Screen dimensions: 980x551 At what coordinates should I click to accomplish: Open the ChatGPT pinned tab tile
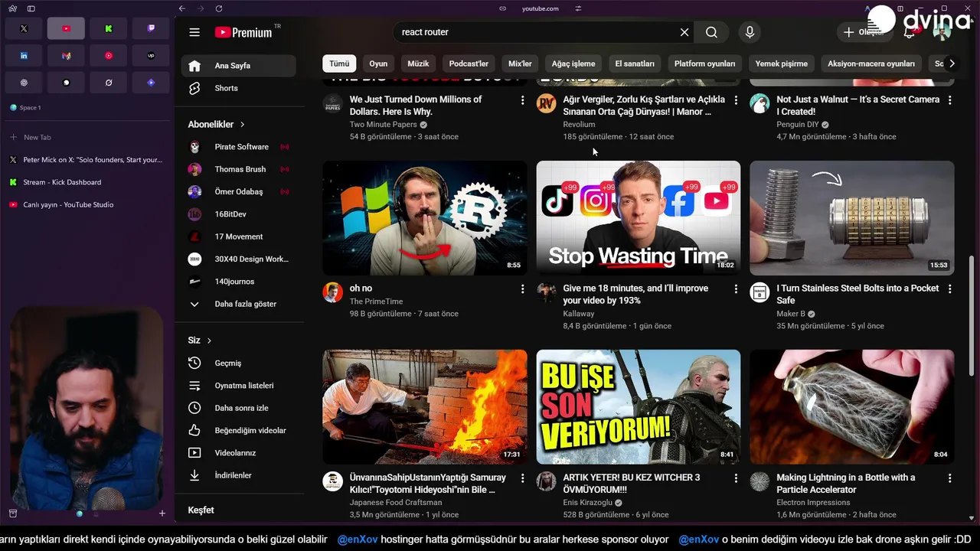[x=24, y=83]
